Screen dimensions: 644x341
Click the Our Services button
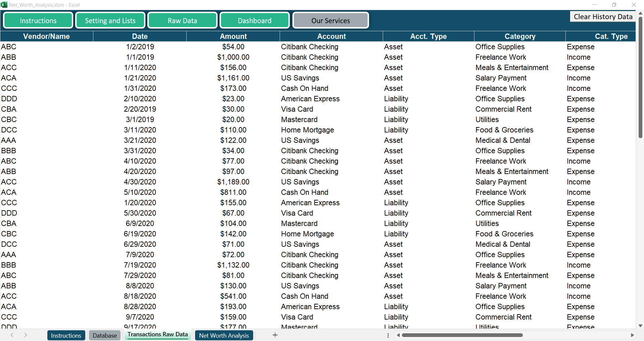(330, 21)
